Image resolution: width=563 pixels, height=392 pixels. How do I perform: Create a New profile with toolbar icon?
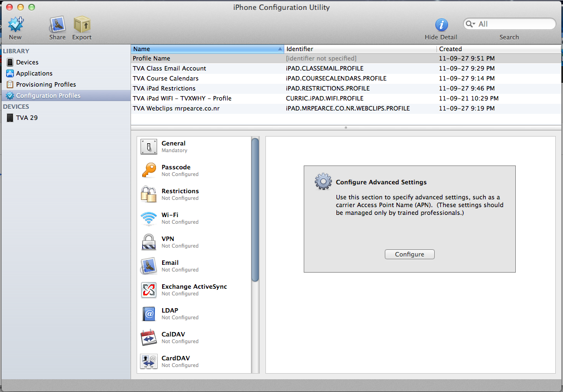click(16, 24)
